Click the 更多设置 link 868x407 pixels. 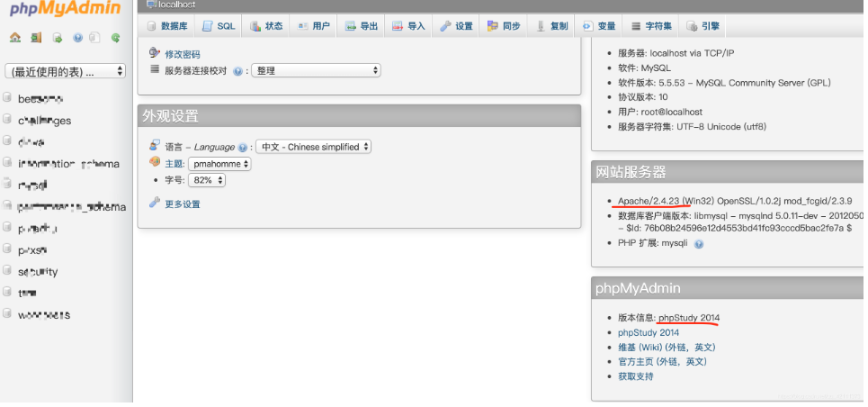tap(183, 204)
